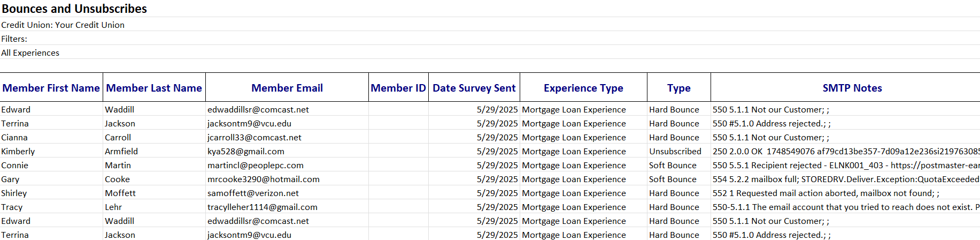Click the Filters label cell
The height and width of the screenshot is (240, 980).
[14, 39]
